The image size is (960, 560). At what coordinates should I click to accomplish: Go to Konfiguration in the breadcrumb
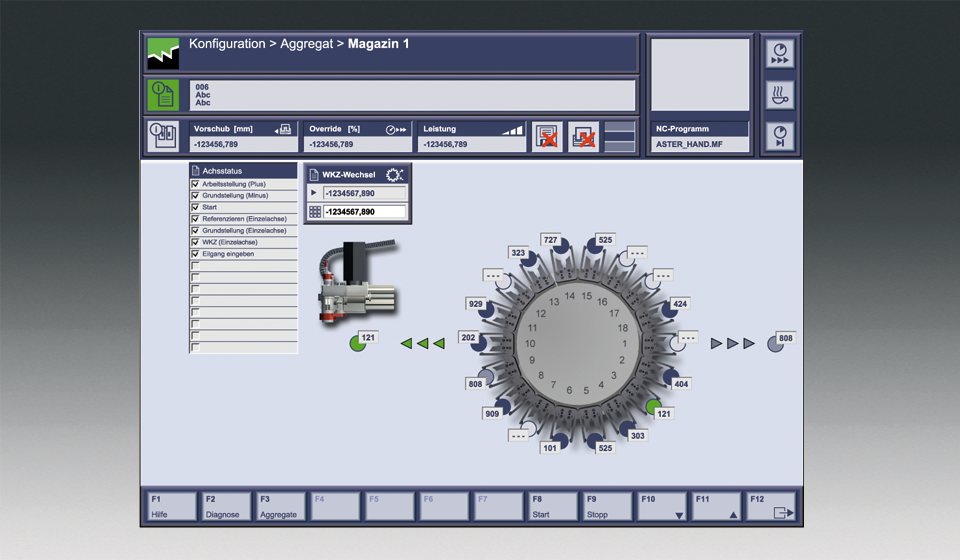click(227, 44)
